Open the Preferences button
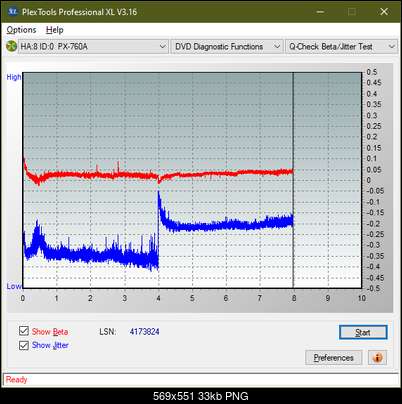Viewport: 402px width, 404px height. pyautogui.click(x=334, y=358)
